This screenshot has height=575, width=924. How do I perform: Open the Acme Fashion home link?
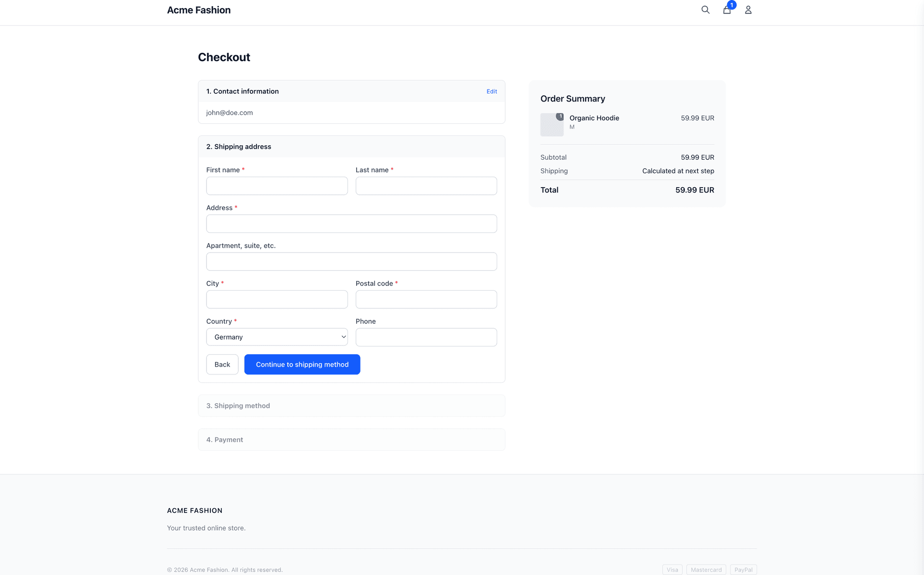point(199,10)
